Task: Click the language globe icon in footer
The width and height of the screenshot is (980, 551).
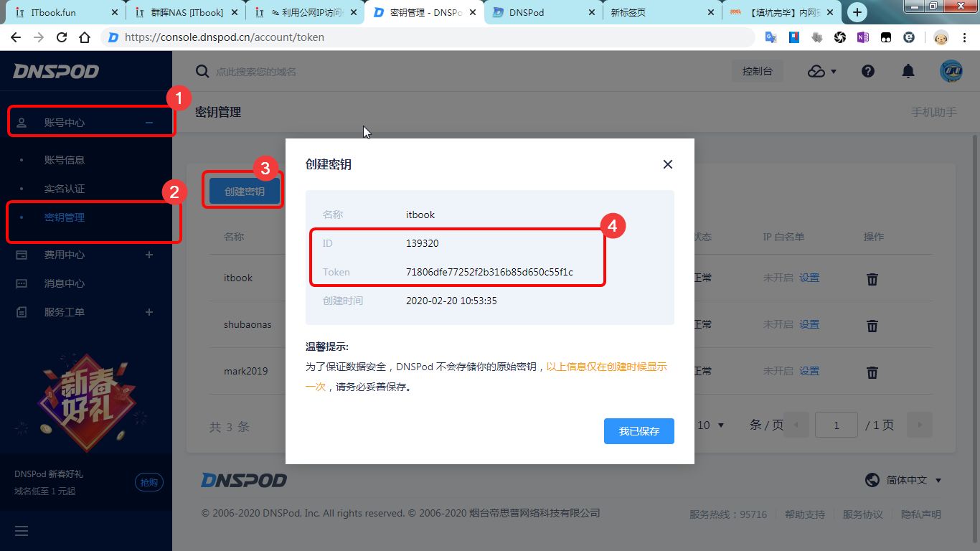Action: tap(872, 479)
